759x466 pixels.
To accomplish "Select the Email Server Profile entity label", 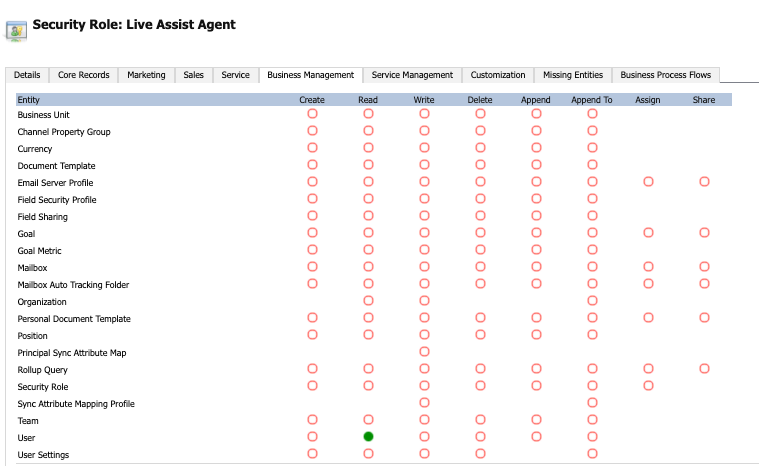I will [x=55, y=183].
